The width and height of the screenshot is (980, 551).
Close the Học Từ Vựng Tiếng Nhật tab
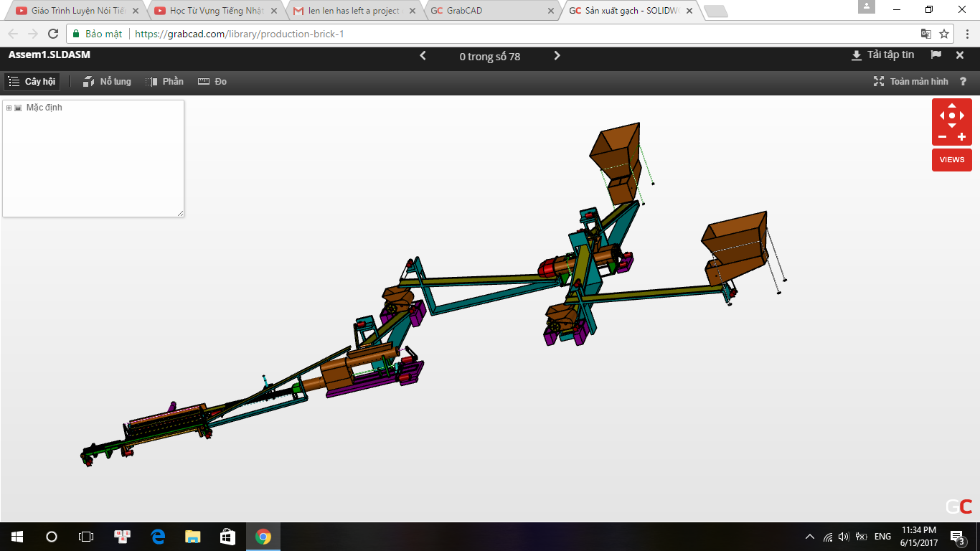click(x=273, y=11)
